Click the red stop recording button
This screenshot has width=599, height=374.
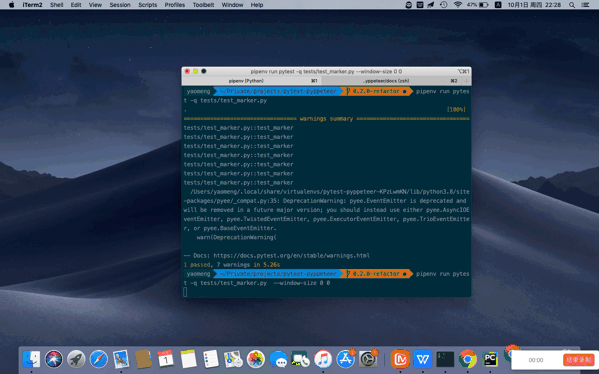[579, 360]
